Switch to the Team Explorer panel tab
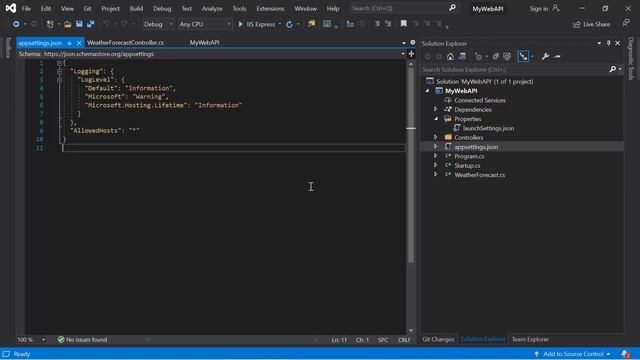This screenshot has height=360, width=640. (530, 339)
